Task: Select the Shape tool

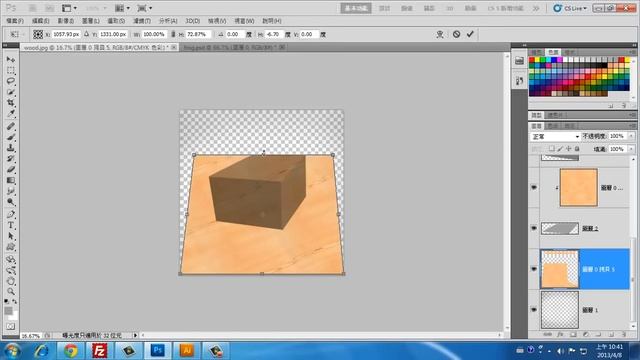Action: coord(11,247)
